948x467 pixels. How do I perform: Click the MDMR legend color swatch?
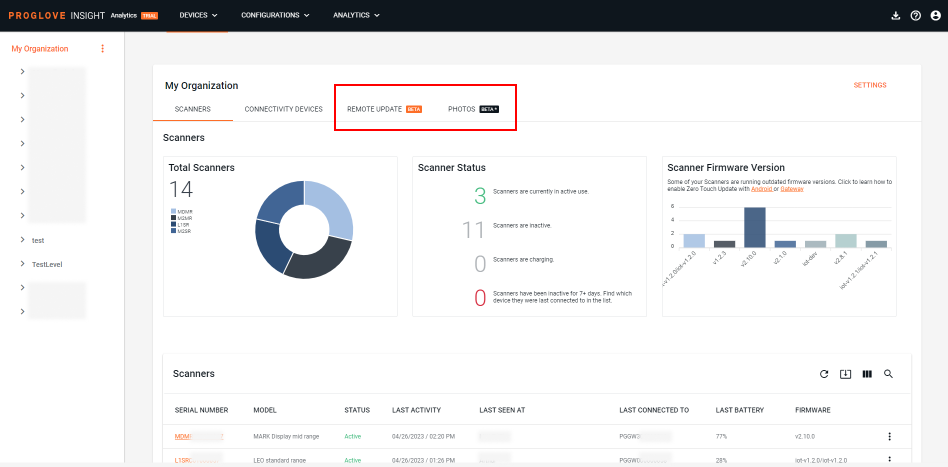(x=174, y=212)
